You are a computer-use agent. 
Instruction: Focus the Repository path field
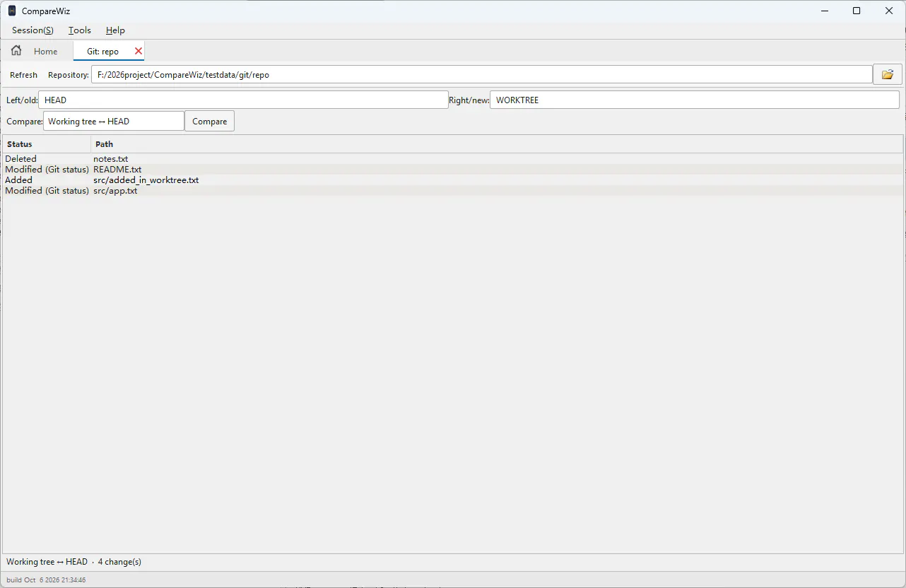tap(482, 74)
